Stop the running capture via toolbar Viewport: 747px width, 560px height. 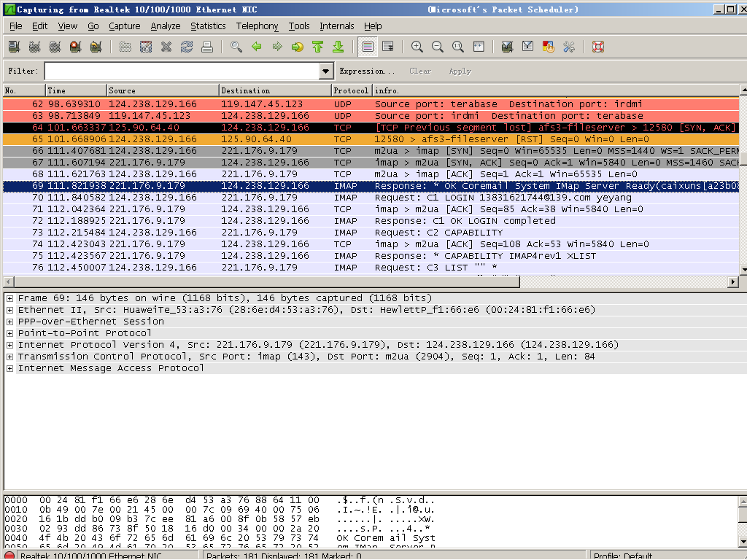[75, 47]
